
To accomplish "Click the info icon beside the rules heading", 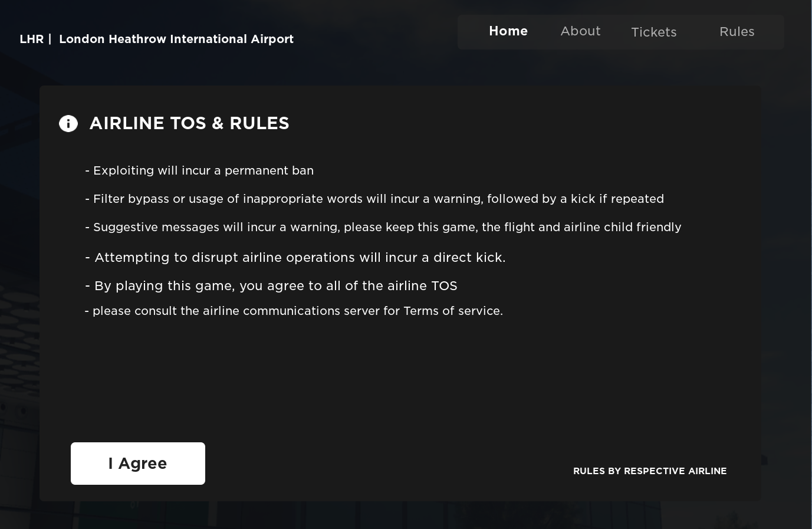I will tap(68, 123).
